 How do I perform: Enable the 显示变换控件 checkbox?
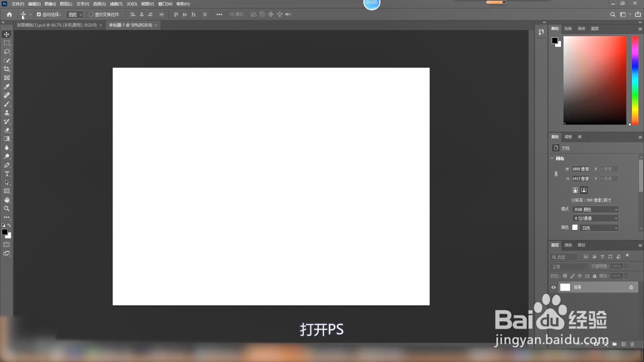click(91, 14)
